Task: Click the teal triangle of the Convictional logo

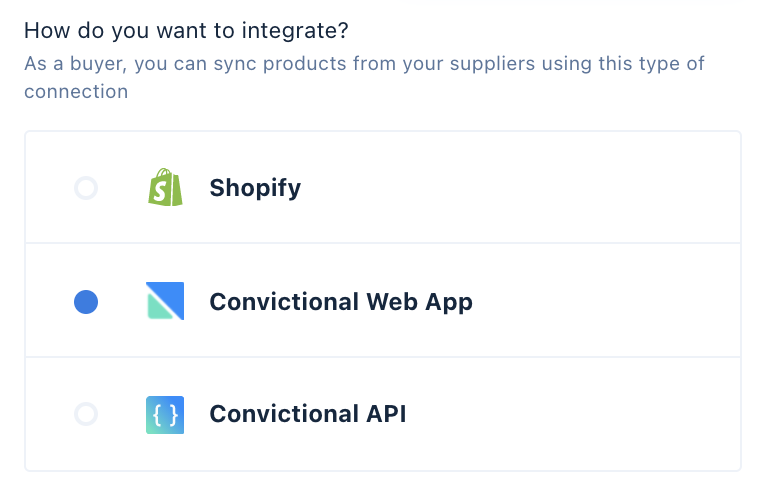Action: coord(159,307)
